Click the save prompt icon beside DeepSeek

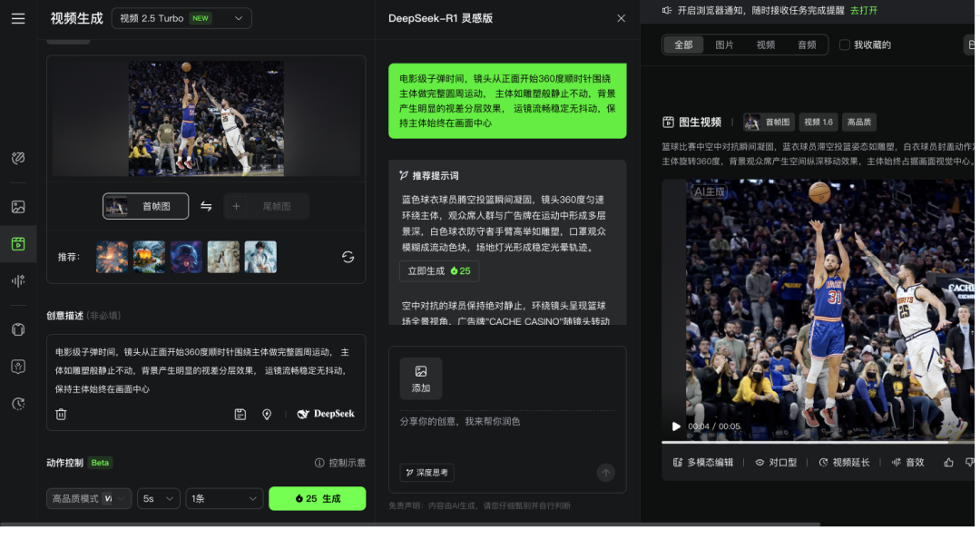(x=240, y=414)
